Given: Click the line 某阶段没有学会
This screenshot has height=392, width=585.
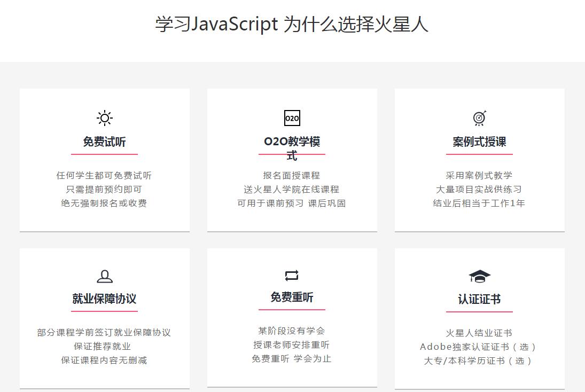Looking at the screenshot, I should tap(291, 331).
